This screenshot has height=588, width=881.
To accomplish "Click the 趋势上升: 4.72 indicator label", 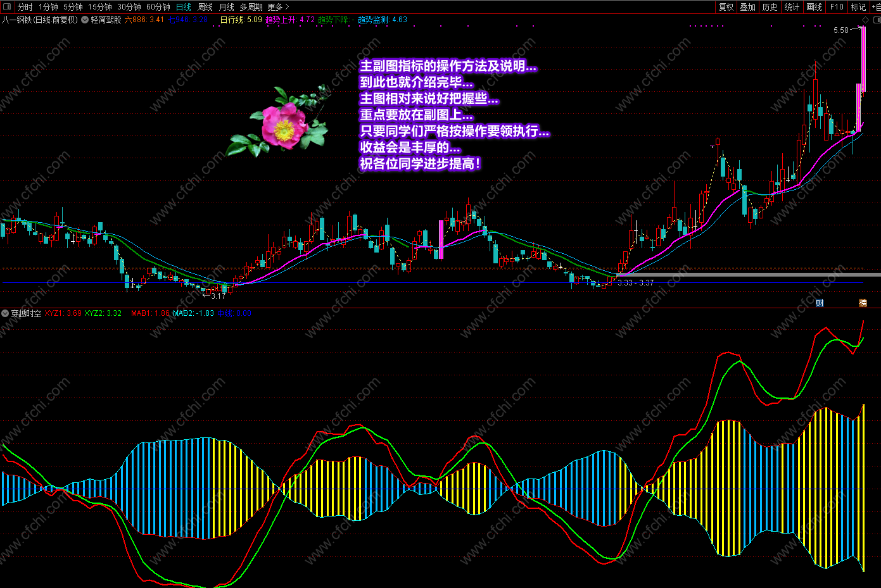I will pyautogui.click(x=289, y=20).
